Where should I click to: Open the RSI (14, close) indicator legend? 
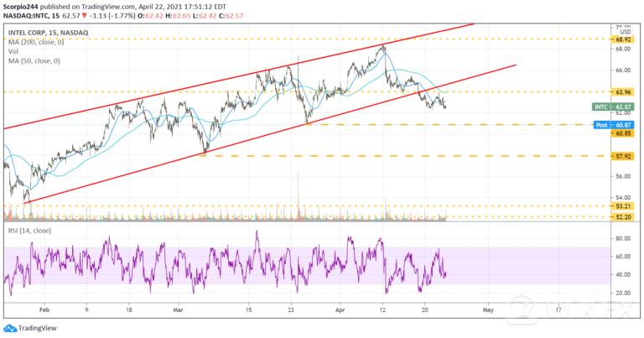[x=30, y=227]
